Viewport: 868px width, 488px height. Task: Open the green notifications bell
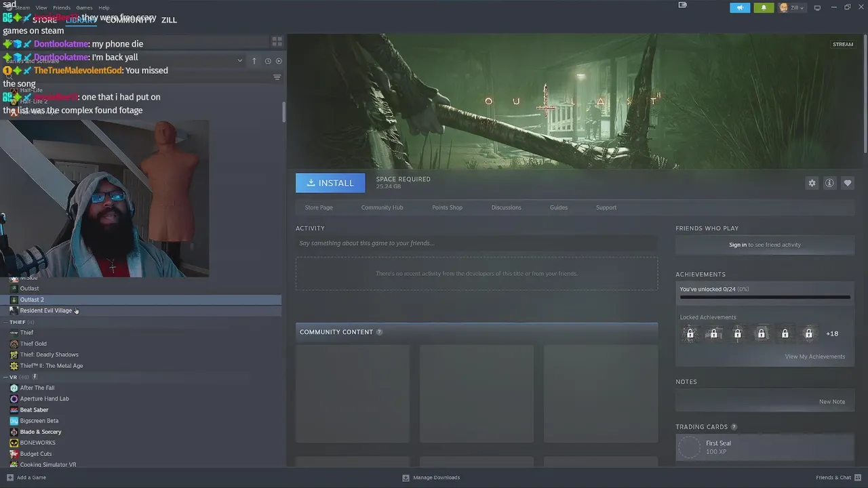point(764,7)
